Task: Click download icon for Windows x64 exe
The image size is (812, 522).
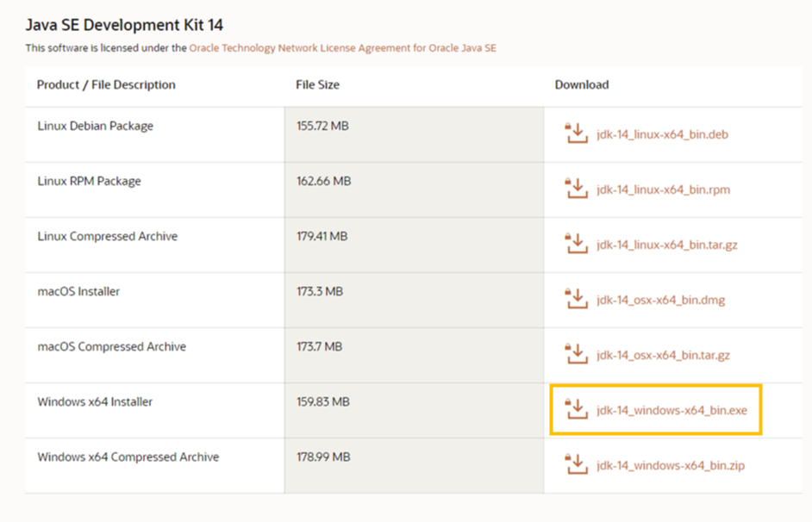Action: click(576, 409)
